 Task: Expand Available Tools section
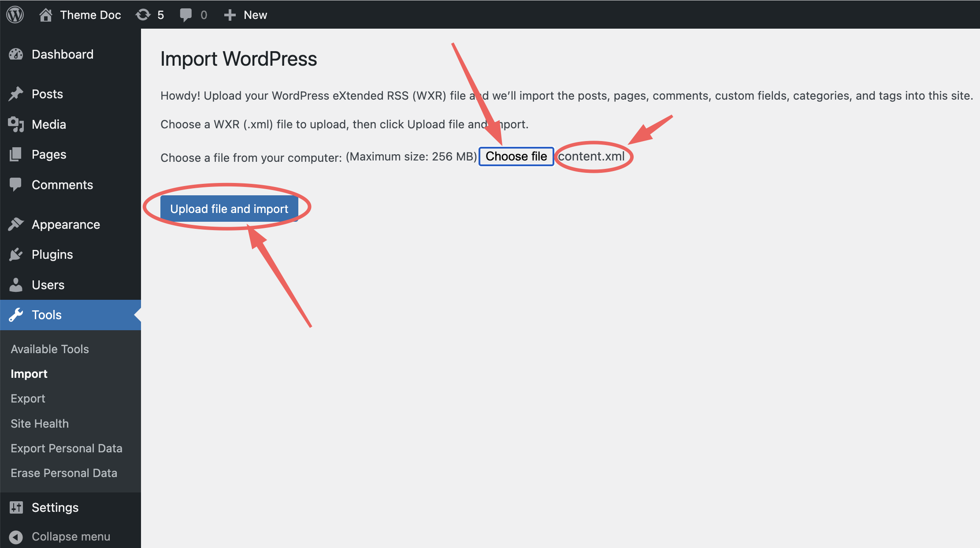51,349
